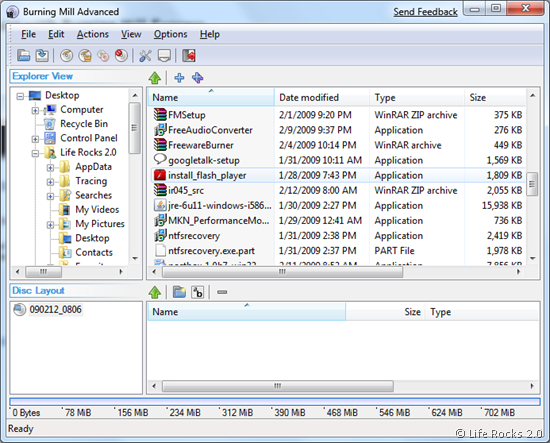This screenshot has height=443, width=550.
Task: Select the FreeAudioConverter file row
Action: (337, 130)
